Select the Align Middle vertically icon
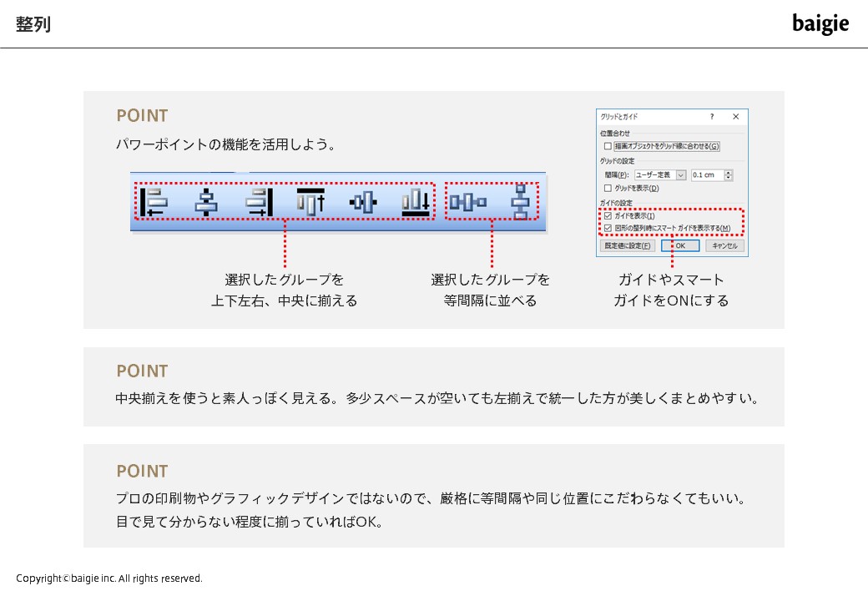This screenshot has width=868, height=601. coord(363,202)
